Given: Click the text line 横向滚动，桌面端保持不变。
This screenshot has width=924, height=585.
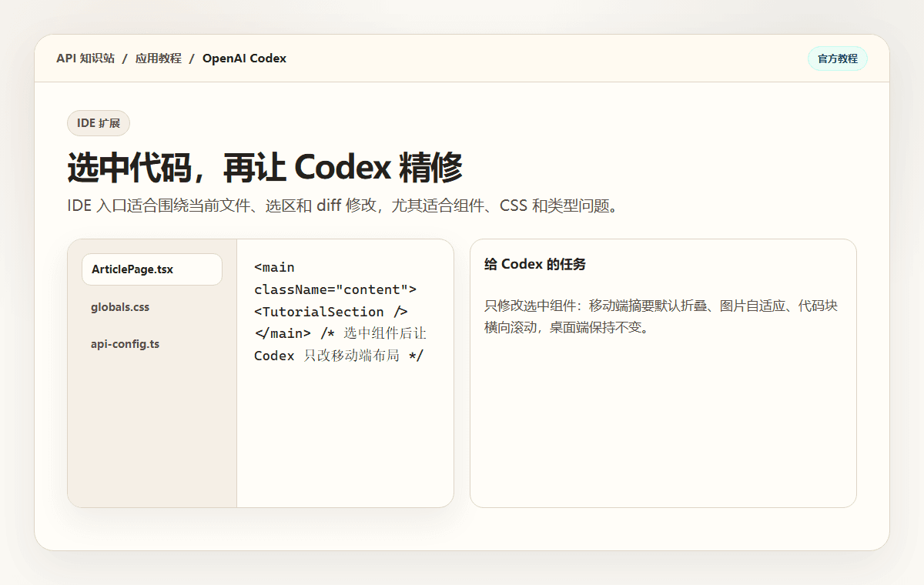Looking at the screenshot, I should (567, 328).
